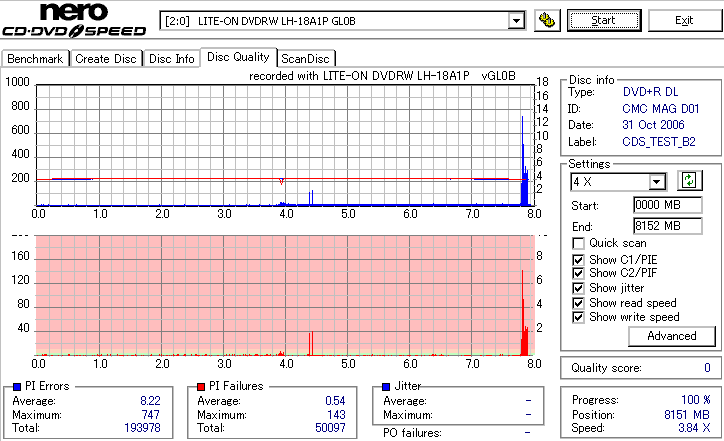724x441 pixels.
Task: Click the PI Errors average 8.22
Action: tap(150, 401)
